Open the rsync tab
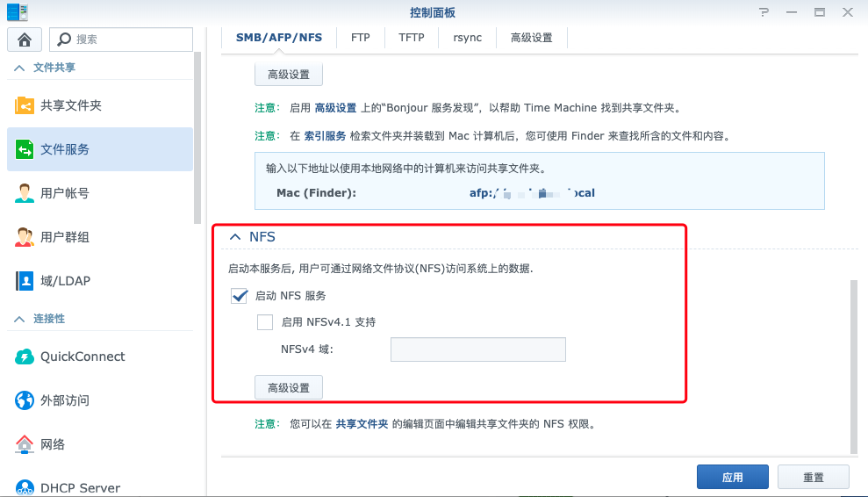The height and width of the screenshot is (497, 868). click(467, 38)
